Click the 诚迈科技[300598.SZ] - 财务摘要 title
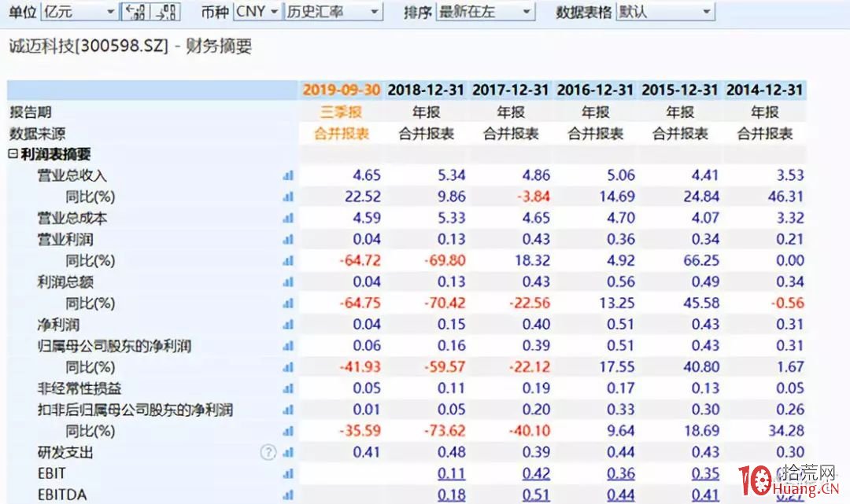 (x=130, y=46)
